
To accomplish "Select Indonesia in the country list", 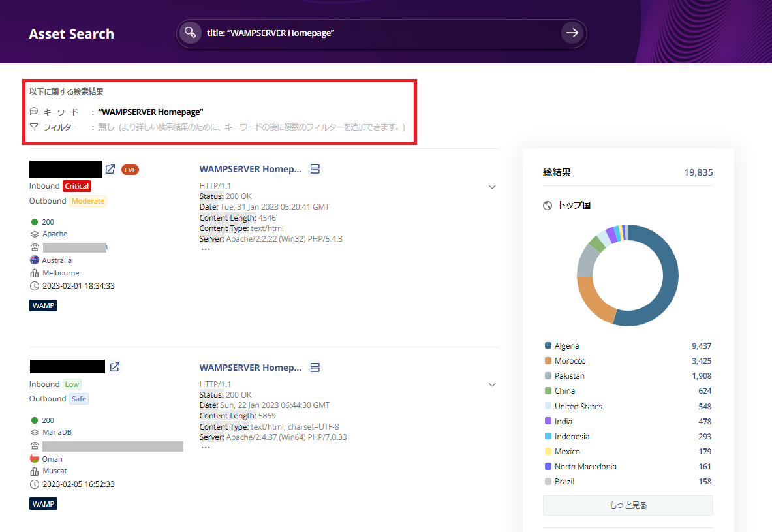I will [572, 437].
